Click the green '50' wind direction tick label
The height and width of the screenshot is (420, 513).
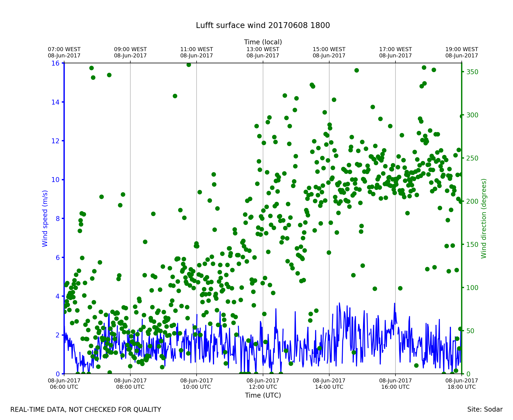[x=471, y=331]
